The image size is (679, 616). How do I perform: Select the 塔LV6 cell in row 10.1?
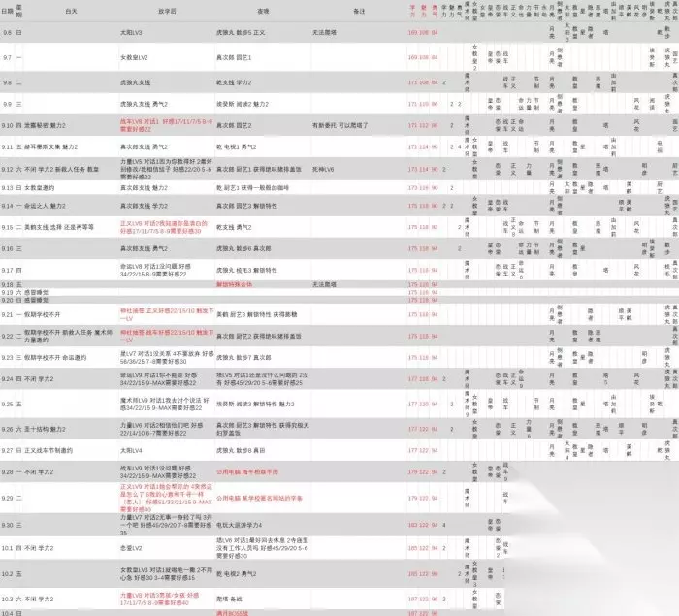coord(263,548)
